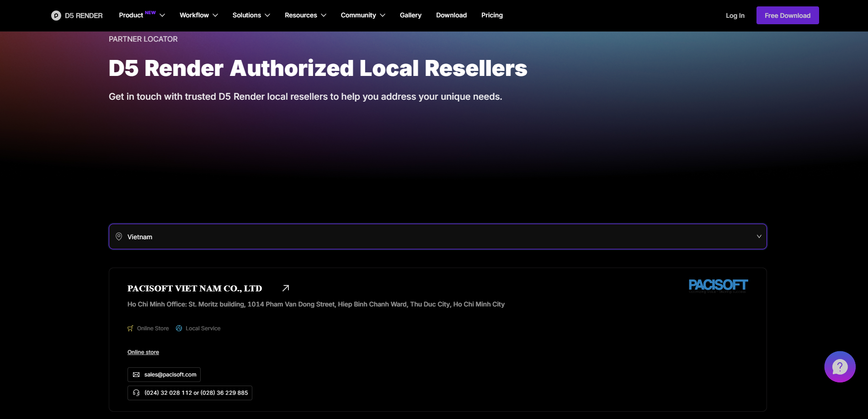Click the Local Service globe icon
The image size is (868, 419).
179,328
